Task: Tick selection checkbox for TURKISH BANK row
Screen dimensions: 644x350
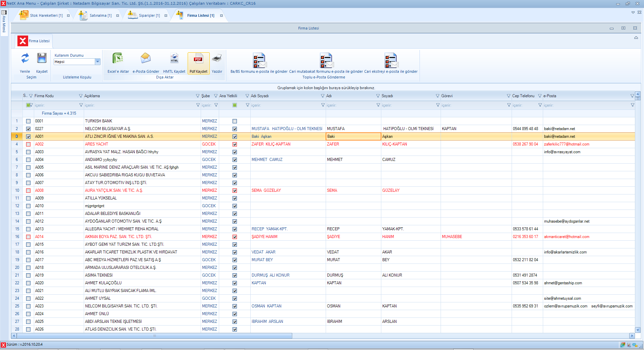Action: click(28, 121)
